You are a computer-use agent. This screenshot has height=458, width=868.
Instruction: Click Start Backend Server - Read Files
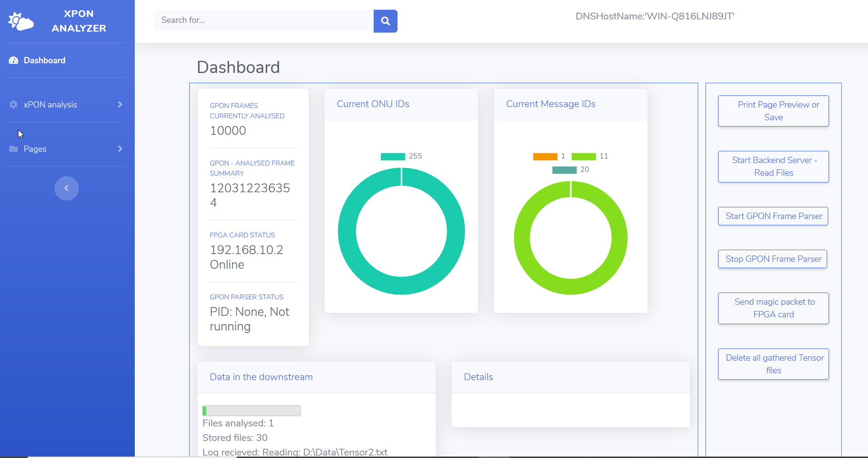click(x=774, y=166)
